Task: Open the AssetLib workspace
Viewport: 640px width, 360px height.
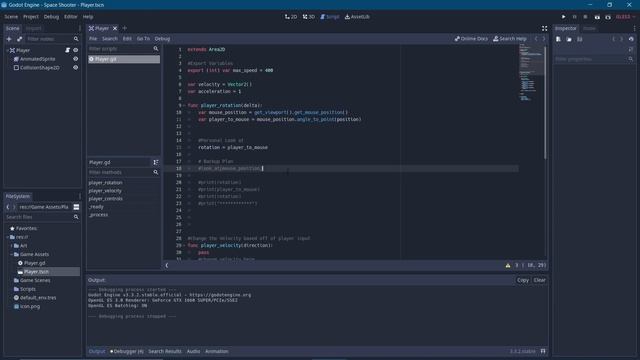Action: pos(358,17)
